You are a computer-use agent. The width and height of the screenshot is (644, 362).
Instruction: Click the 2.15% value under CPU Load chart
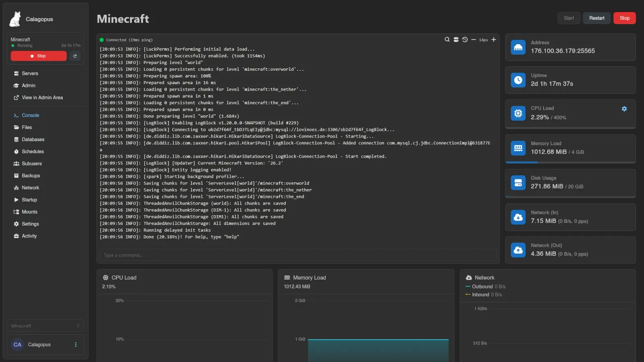point(109,287)
